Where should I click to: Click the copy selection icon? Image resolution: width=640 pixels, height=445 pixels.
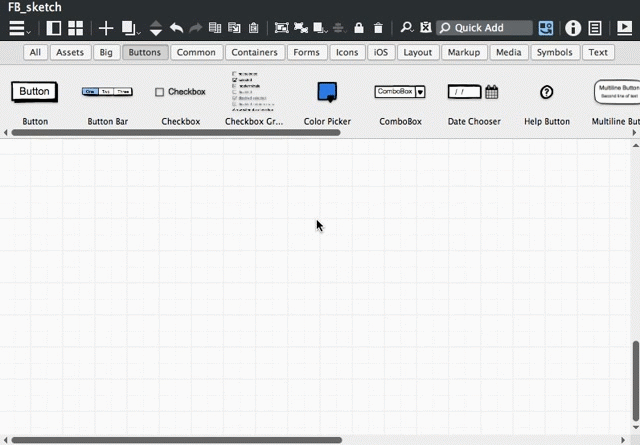(234, 28)
